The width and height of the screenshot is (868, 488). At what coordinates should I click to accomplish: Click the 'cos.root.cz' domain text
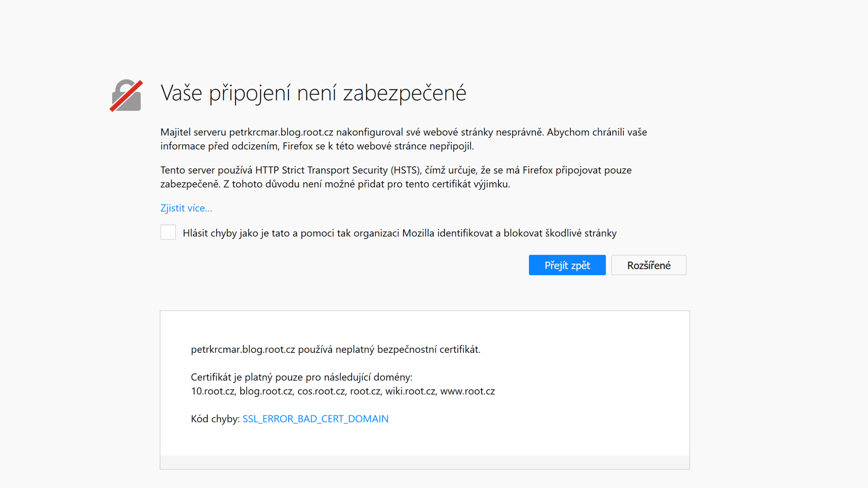coord(321,391)
